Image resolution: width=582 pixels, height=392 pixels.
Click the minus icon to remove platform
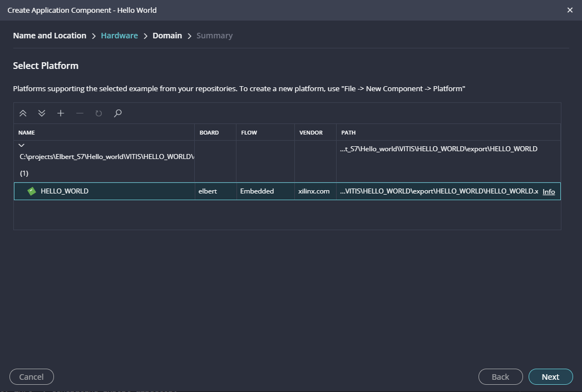(80, 113)
